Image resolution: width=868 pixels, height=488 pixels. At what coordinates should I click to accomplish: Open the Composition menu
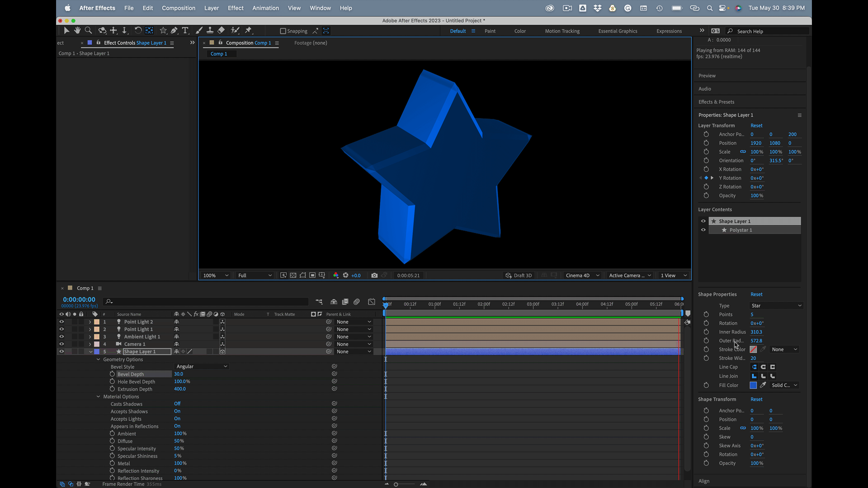click(x=178, y=8)
